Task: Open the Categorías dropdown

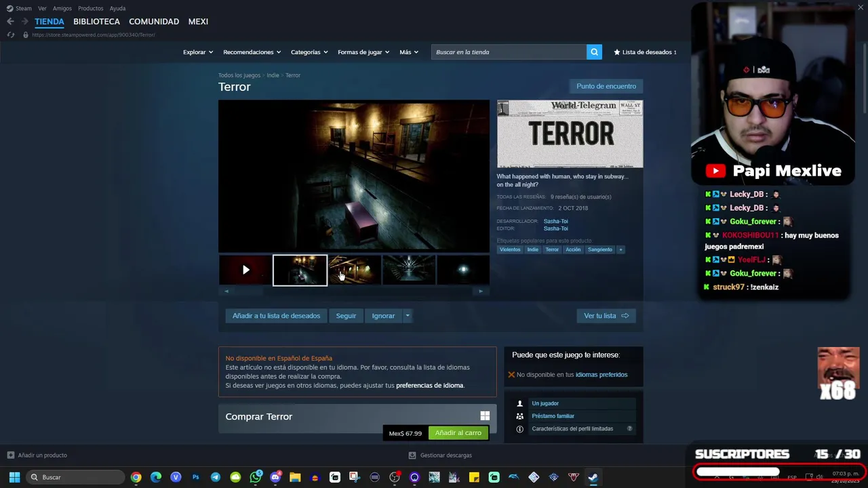Action: click(x=309, y=52)
